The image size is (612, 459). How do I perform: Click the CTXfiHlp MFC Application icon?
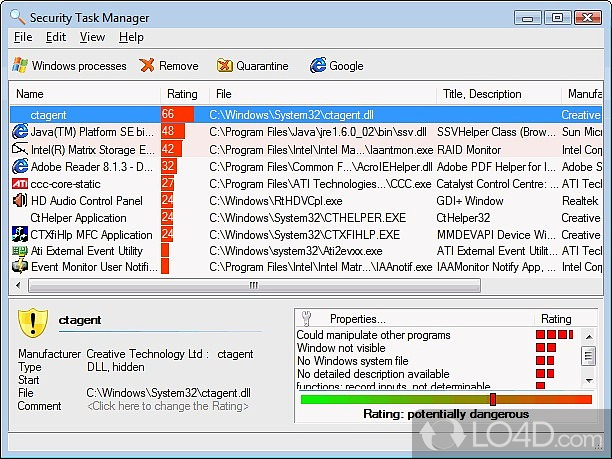point(20,234)
